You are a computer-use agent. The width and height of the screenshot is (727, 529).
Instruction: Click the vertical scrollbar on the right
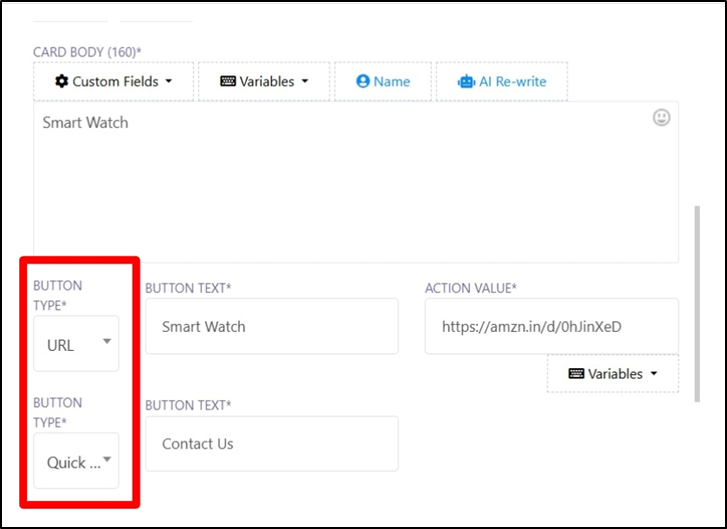[697, 300]
